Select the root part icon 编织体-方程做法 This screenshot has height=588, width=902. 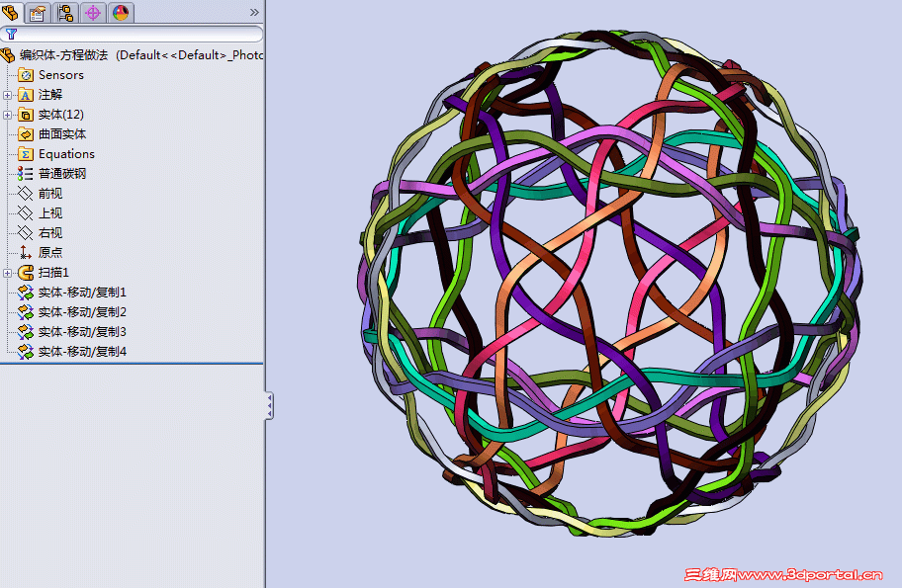(8, 55)
